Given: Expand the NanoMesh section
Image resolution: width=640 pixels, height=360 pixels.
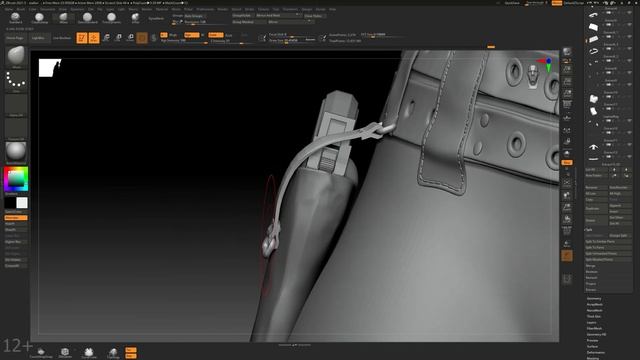Looking at the screenshot, I should pyautogui.click(x=594, y=310).
